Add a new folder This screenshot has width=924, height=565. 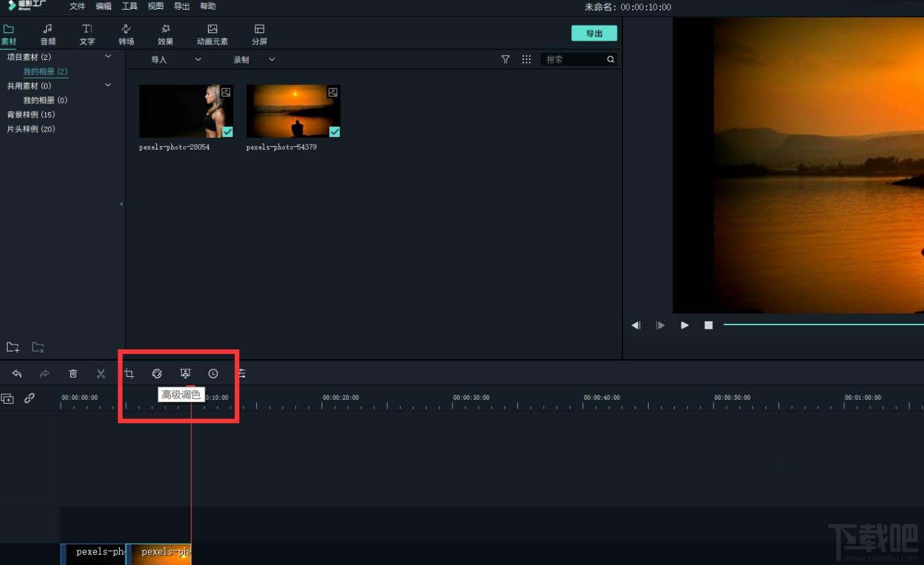pyautogui.click(x=12, y=347)
